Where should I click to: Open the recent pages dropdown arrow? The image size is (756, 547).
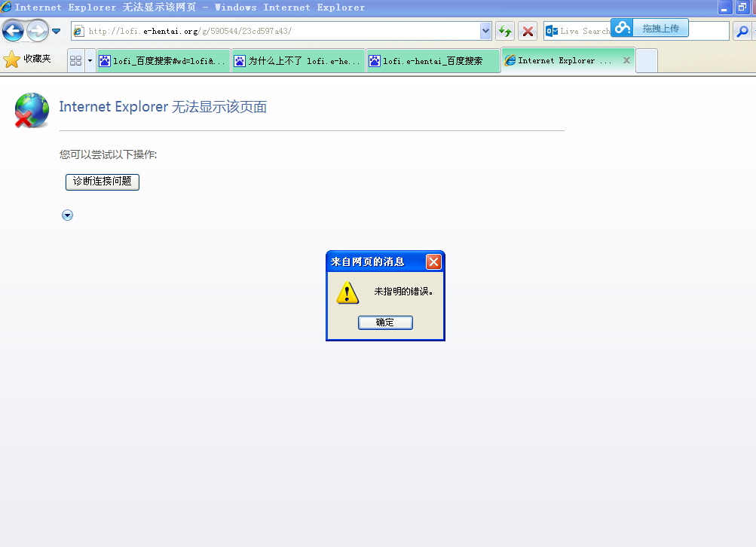click(x=56, y=32)
